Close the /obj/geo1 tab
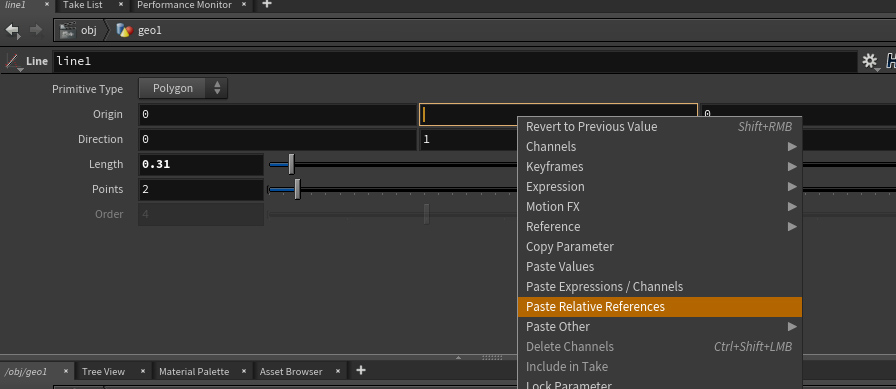The height and width of the screenshot is (389, 896). 65,371
